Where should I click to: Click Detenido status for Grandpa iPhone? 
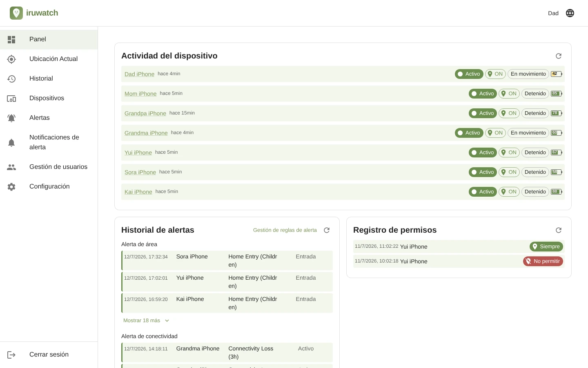pos(535,113)
